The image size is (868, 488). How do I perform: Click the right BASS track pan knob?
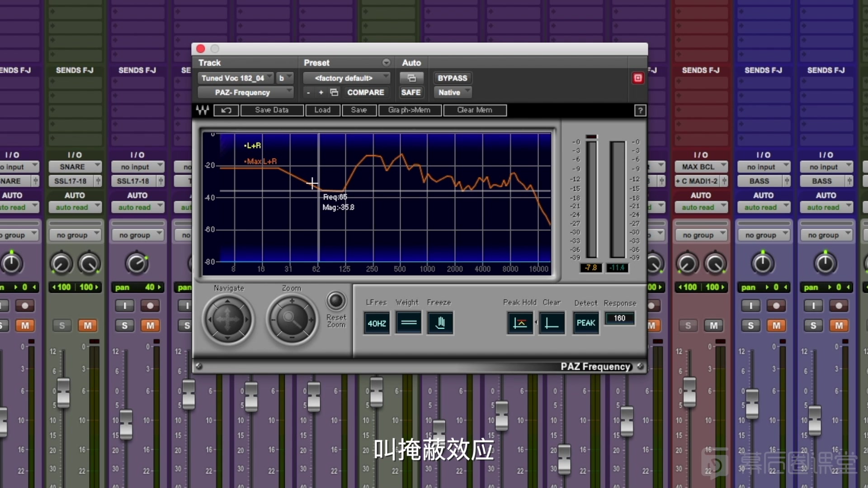[x=825, y=263]
